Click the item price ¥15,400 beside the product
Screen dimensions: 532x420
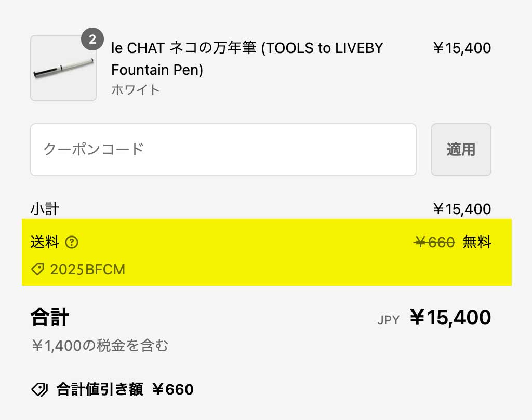(462, 48)
